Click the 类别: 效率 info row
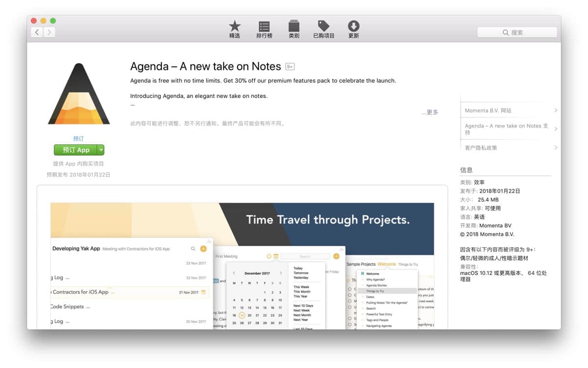Screen dimensions: 588x368 pyautogui.click(x=472, y=183)
